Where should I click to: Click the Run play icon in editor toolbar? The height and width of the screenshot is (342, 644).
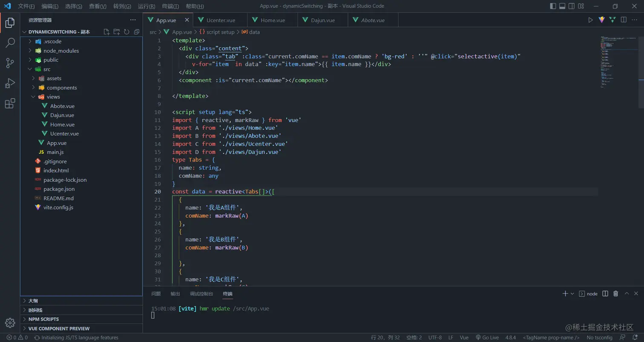coord(590,20)
